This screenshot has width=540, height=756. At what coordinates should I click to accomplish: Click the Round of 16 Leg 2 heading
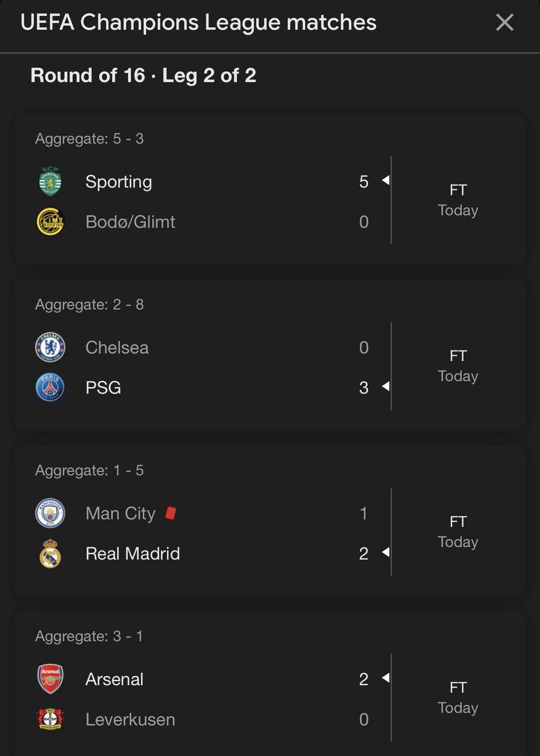tap(143, 76)
